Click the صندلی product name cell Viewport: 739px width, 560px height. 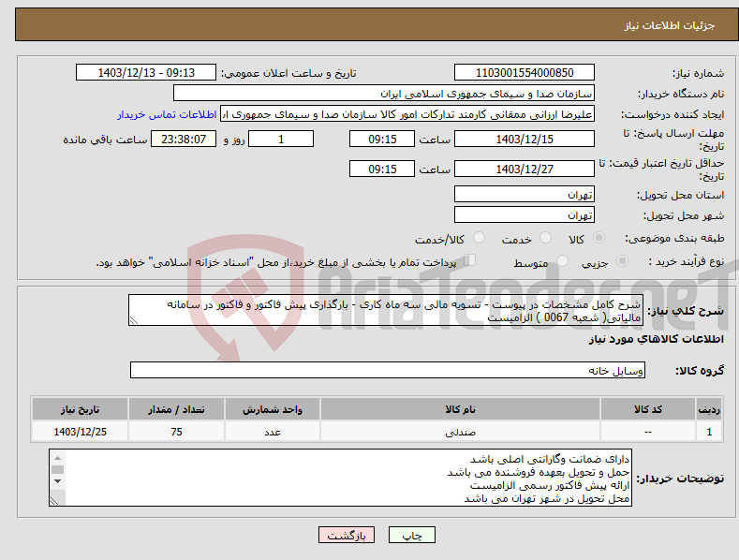point(460,432)
